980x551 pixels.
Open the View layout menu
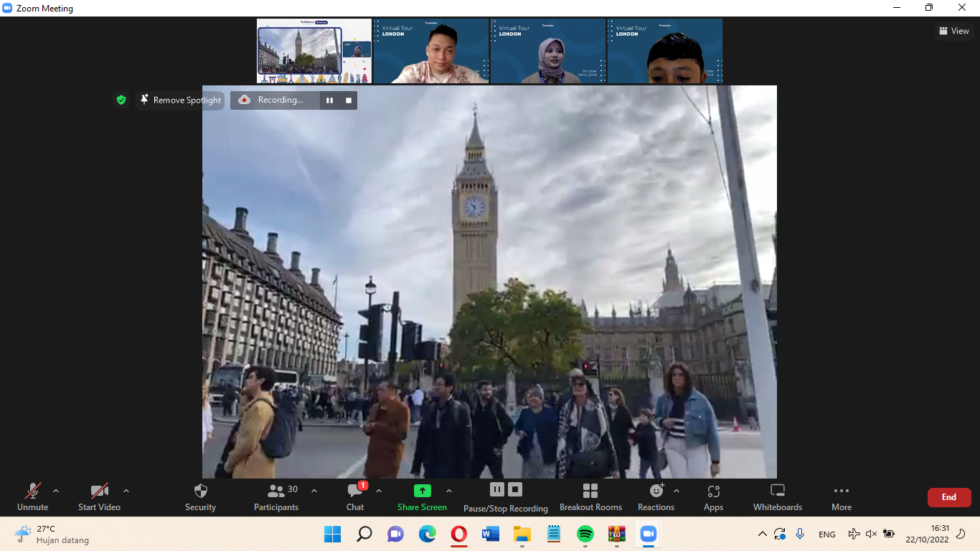(x=953, y=31)
